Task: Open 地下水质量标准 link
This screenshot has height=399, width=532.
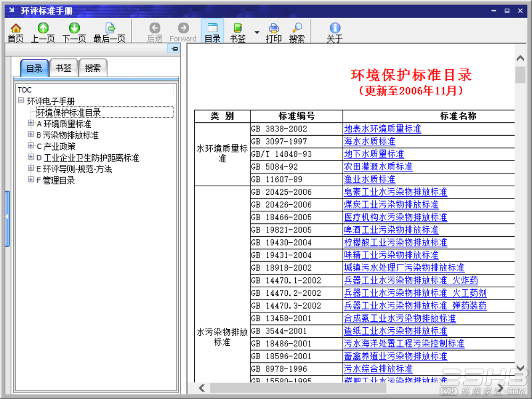Action: 374,154
